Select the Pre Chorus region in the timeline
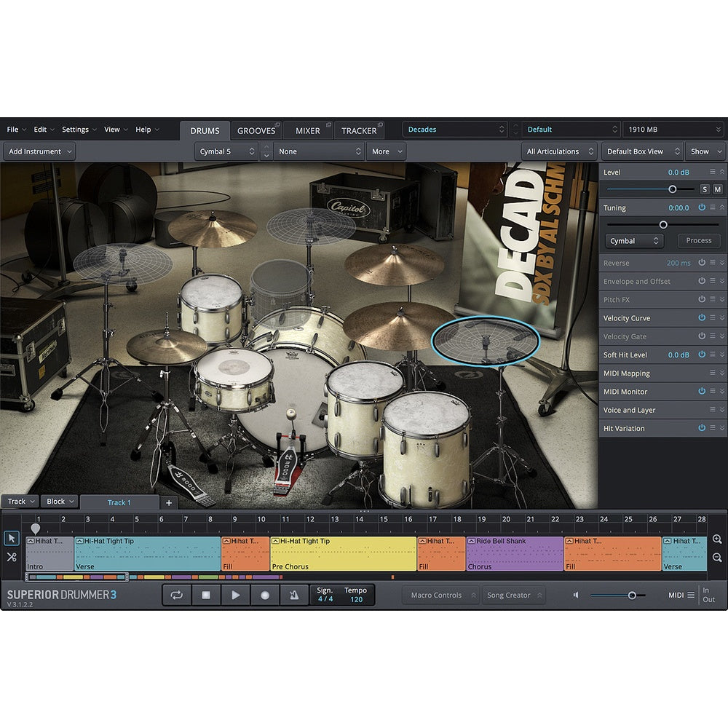728x728 pixels. 342,553
